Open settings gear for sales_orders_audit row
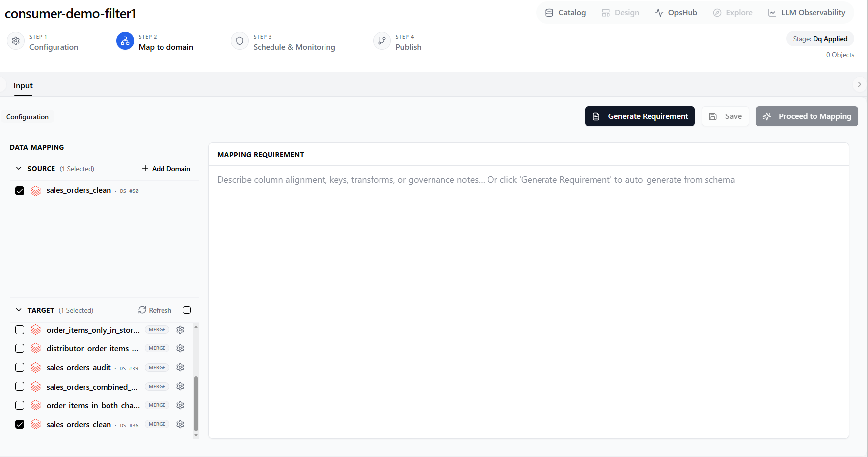The height and width of the screenshot is (457, 868). (x=180, y=367)
